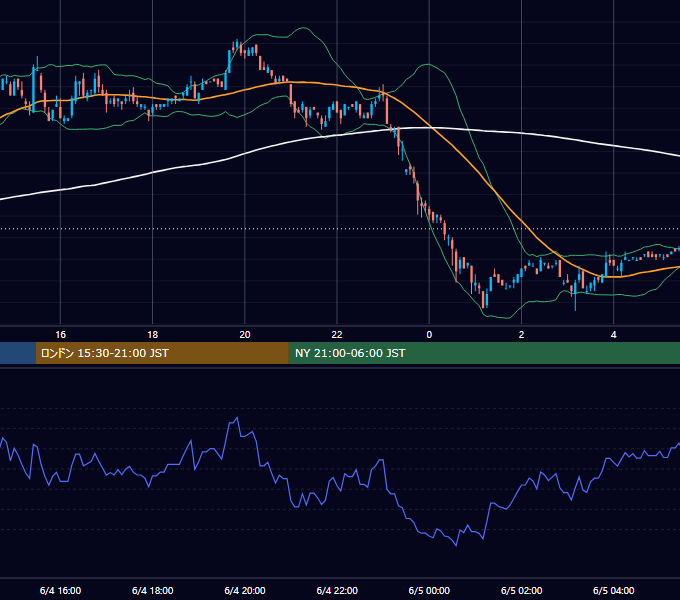Click the 20 hour axis label
This screenshot has height=600, width=680.
click(245, 335)
